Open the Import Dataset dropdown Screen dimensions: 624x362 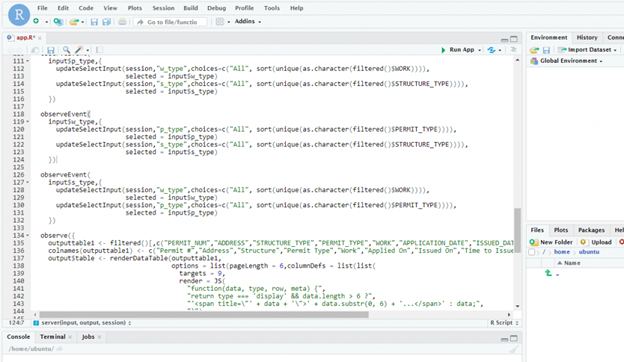(x=587, y=50)
